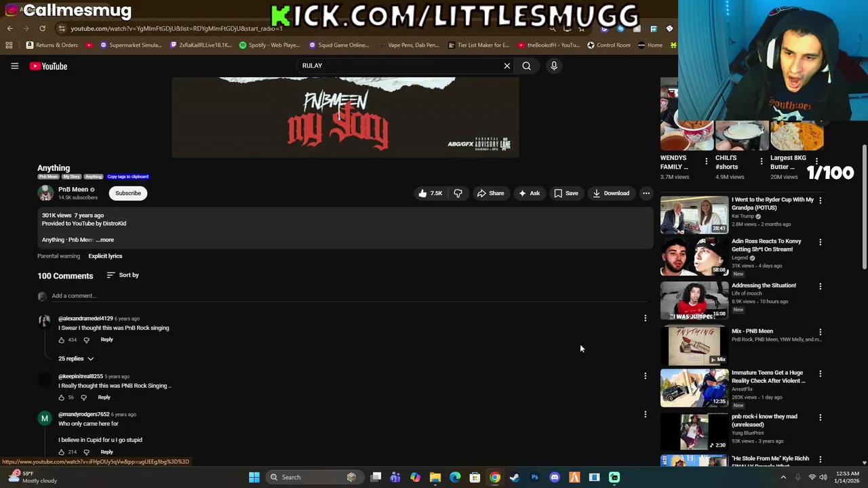Viewport: 868px width, 488px height.
Task: Open the Ask AI button
Action: [529, 193]
